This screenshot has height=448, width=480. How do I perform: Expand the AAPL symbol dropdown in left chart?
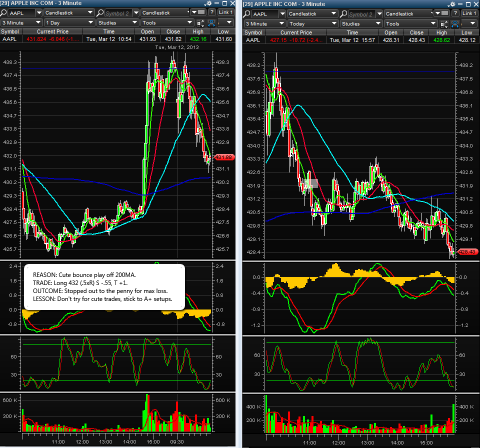click(39, 13)
